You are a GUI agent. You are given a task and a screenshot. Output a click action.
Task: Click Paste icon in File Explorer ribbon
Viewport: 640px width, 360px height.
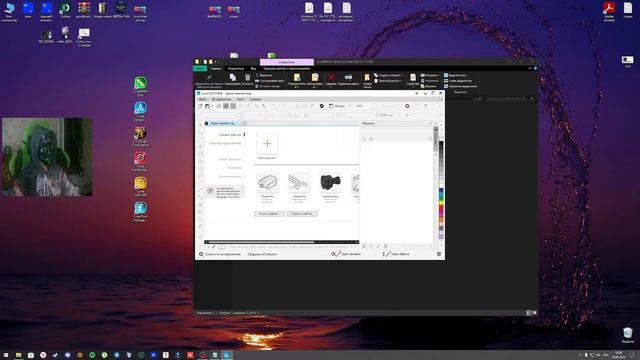coord(247,77)
